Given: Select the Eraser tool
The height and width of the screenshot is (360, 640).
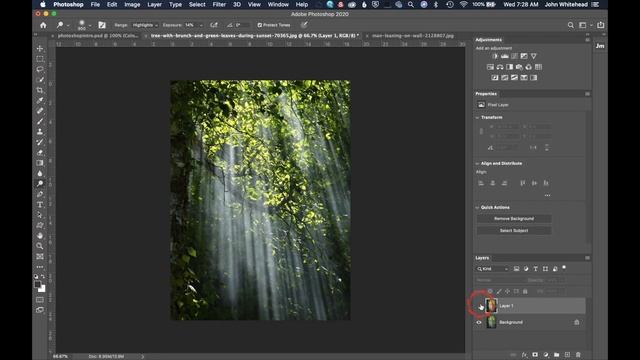Looking at the screenshot, I should click(x=40, y=153).
